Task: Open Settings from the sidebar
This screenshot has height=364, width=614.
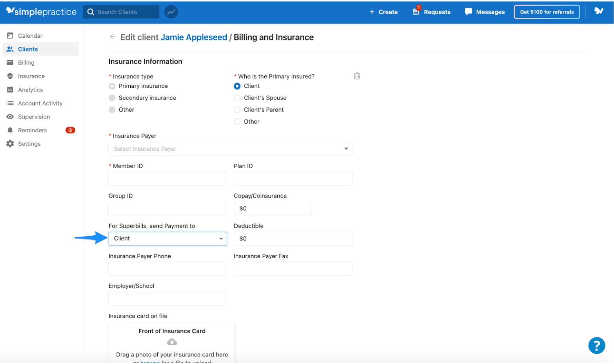Action: pos(29,143)
